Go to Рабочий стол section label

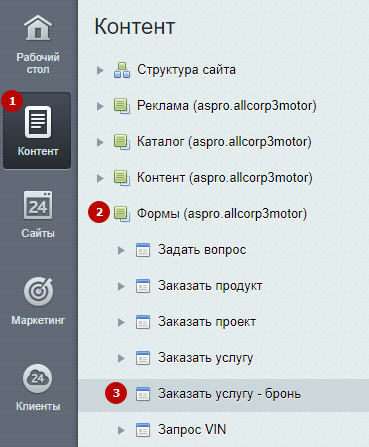tap(38, 63)
